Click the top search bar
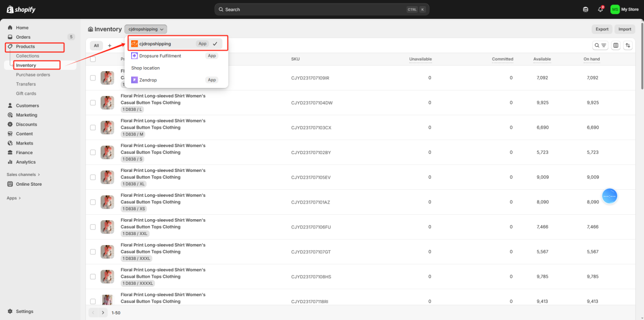 [x=322, y=9]
